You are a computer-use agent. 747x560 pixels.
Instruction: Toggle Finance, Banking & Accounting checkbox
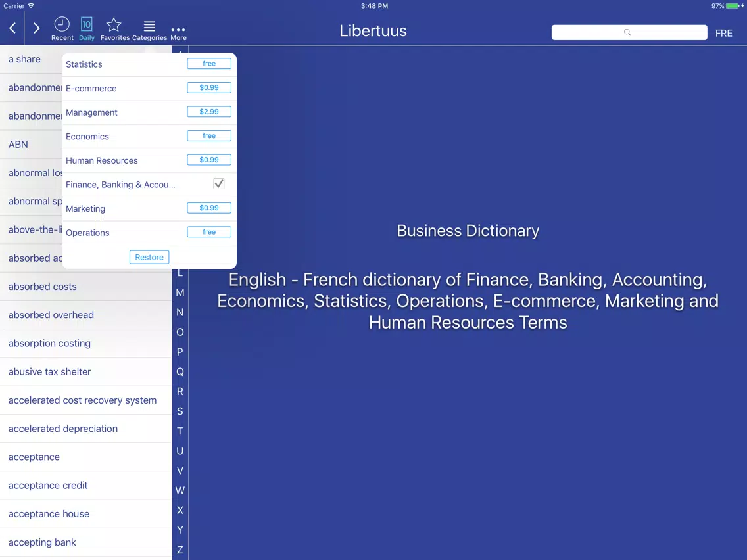[219, 184]
